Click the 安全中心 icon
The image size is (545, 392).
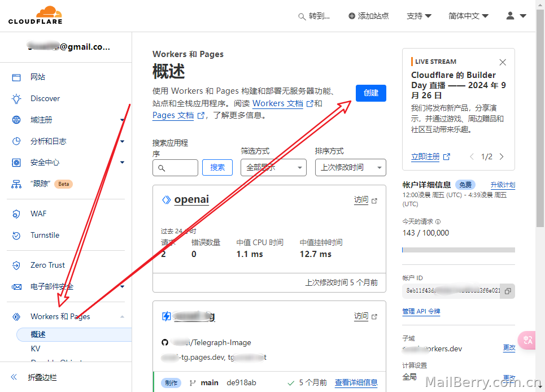point(16,162)
